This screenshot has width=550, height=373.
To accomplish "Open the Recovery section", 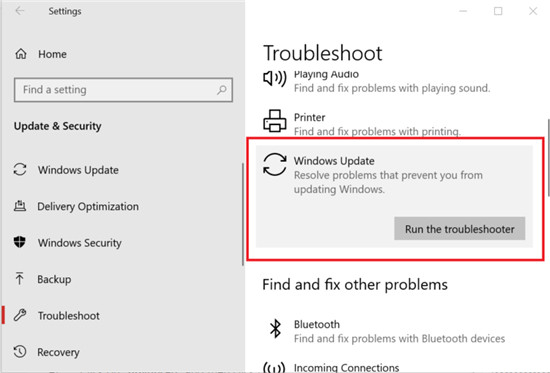I will 58,352.
